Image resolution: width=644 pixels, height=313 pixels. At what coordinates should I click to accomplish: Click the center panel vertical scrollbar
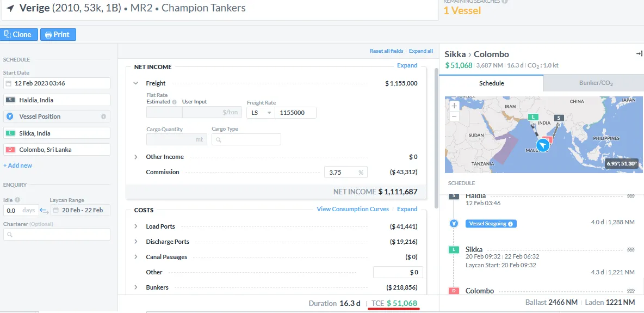436,138
